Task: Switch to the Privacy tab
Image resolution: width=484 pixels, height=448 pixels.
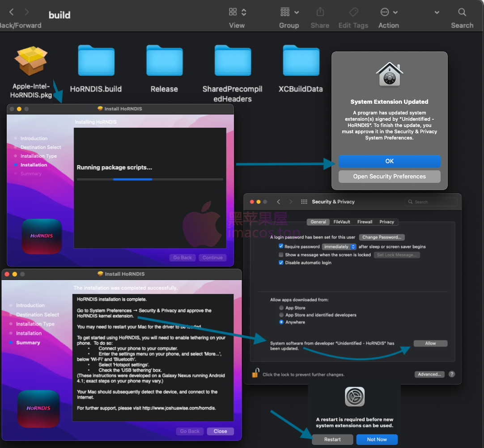Action: (x=387, y=222)
